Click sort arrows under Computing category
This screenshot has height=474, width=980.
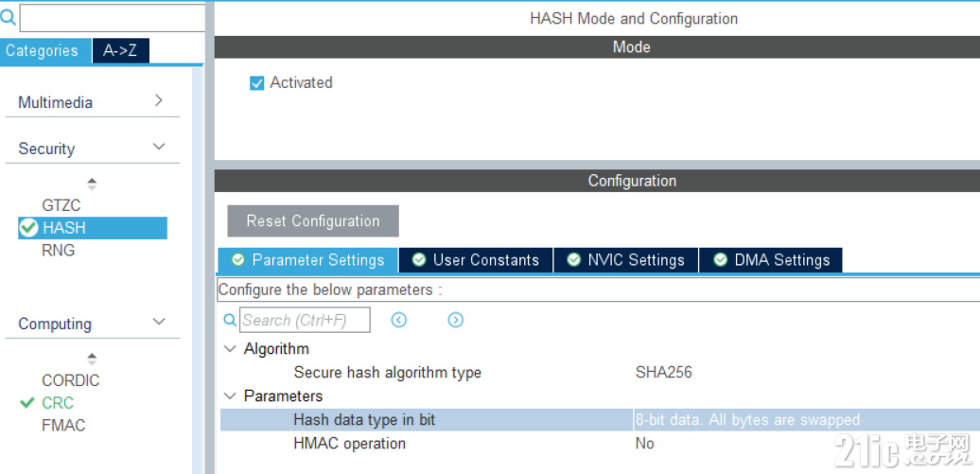[x=92, y=359]
